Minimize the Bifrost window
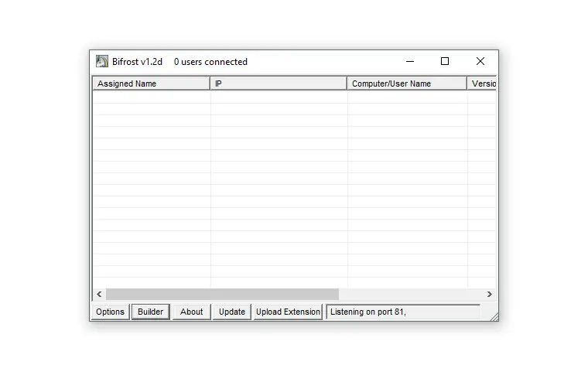Screen dimensions: 588x392 (410, 61)
